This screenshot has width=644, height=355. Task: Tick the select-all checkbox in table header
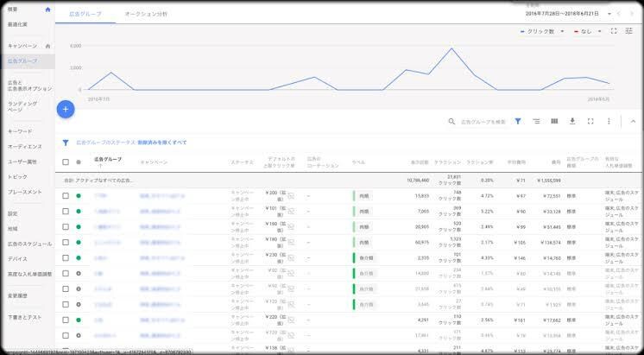click(66, 162)
